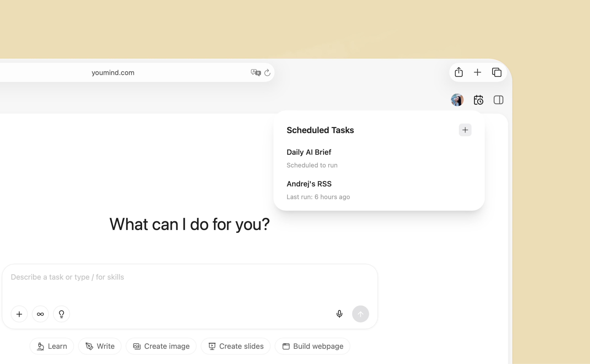Click the translate page icon
This screenshot has width=590, height=364.
(255, 72)
